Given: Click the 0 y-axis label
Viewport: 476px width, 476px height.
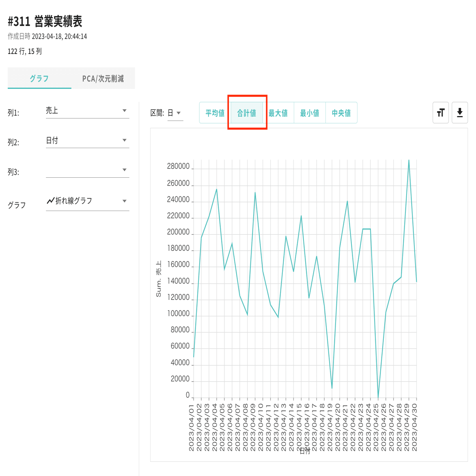Looking at the screenshot, I should [x=187, y=395].
